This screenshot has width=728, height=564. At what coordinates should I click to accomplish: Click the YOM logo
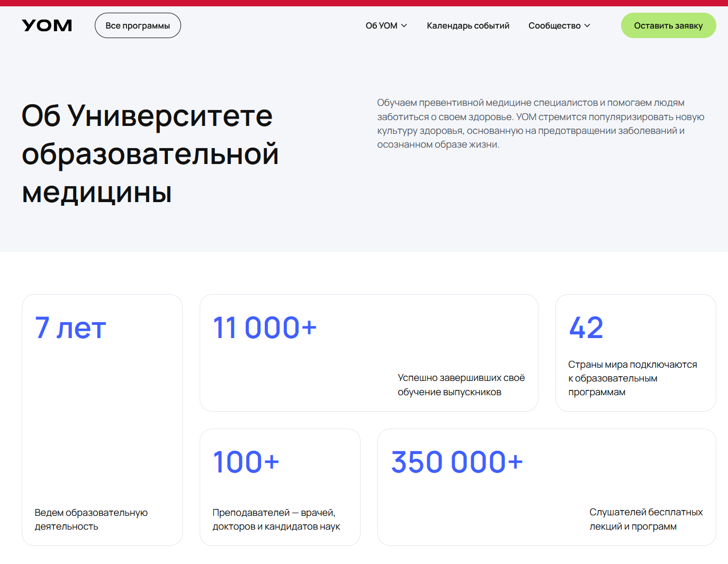pos(47,25)
